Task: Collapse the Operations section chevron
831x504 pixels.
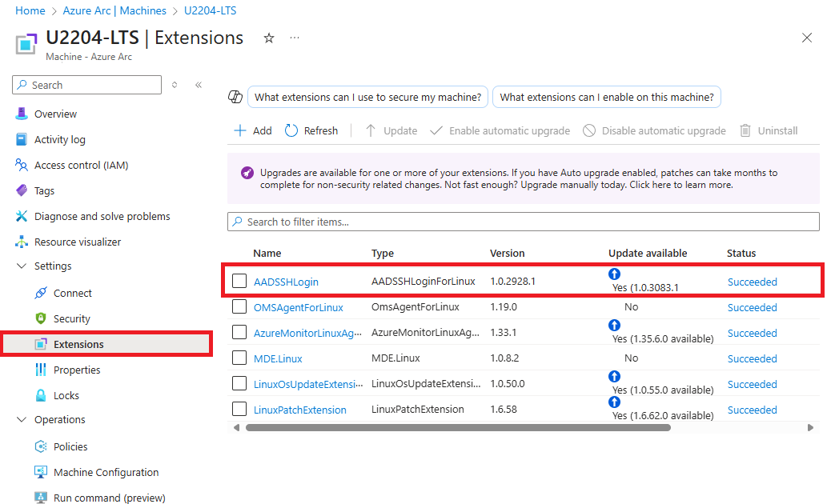Action: pyautogui.click(x=22, y=419)
